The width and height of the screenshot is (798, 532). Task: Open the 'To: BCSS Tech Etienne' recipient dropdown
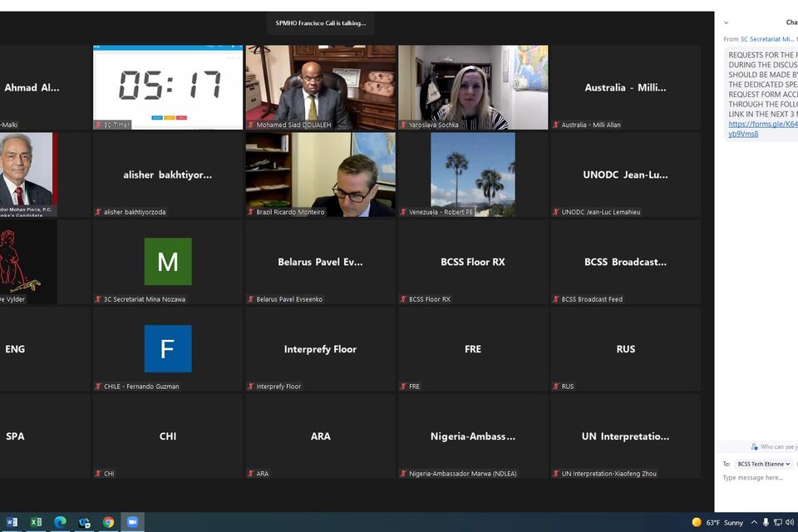[x=763, y=464]
